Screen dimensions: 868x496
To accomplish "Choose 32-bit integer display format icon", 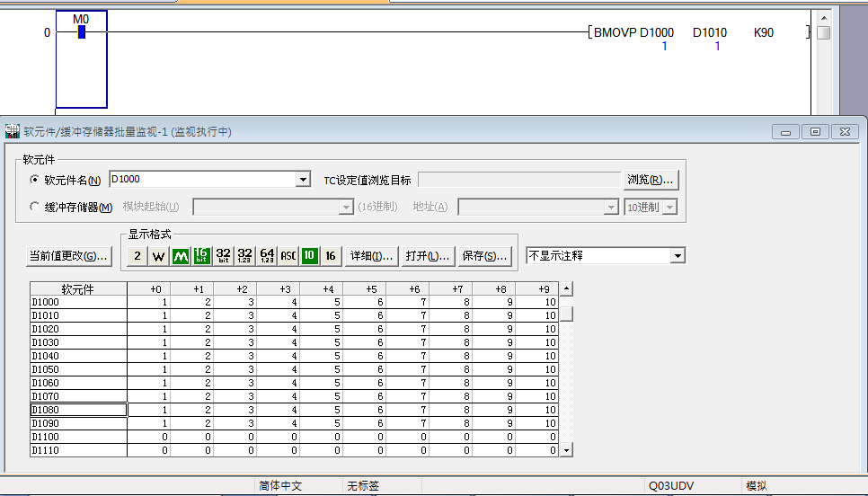I will [224, 256].
